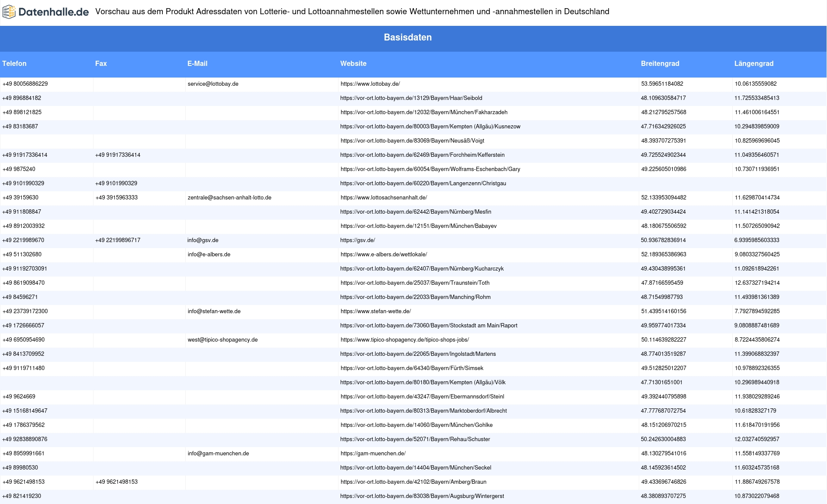The image size is (827, 504).
Task: Click longitude value 6.9395985603333
Action: (x=757, y=240)
